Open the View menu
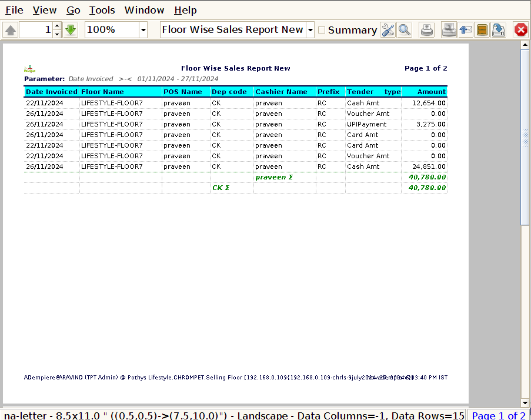531x420 pixels. [x=44, y=10]
